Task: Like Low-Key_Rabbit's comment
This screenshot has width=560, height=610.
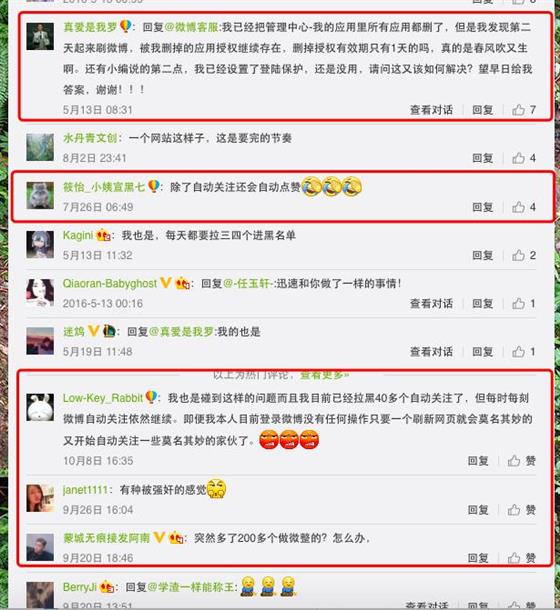Action: 521,461
